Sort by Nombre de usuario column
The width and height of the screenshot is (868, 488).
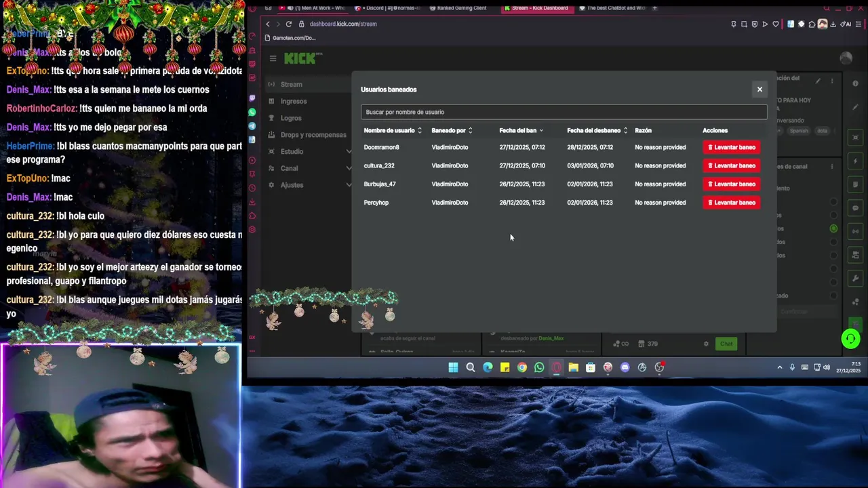pos(393,130)
